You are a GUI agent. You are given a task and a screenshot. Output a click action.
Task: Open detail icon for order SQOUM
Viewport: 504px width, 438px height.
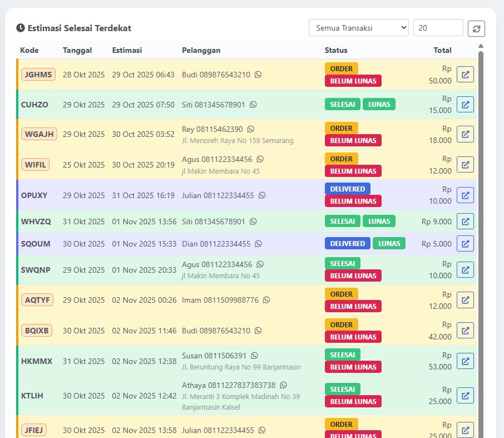[x=465, y=243]
